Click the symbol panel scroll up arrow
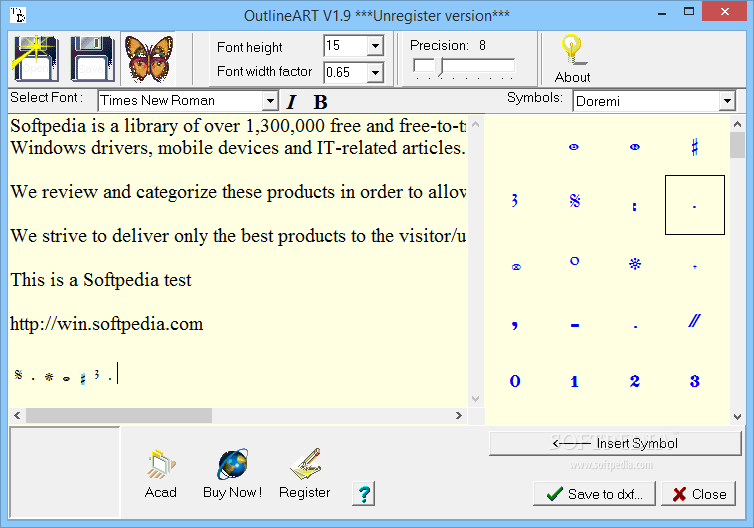The image size is (754, 528). click(x=737, y=124)
